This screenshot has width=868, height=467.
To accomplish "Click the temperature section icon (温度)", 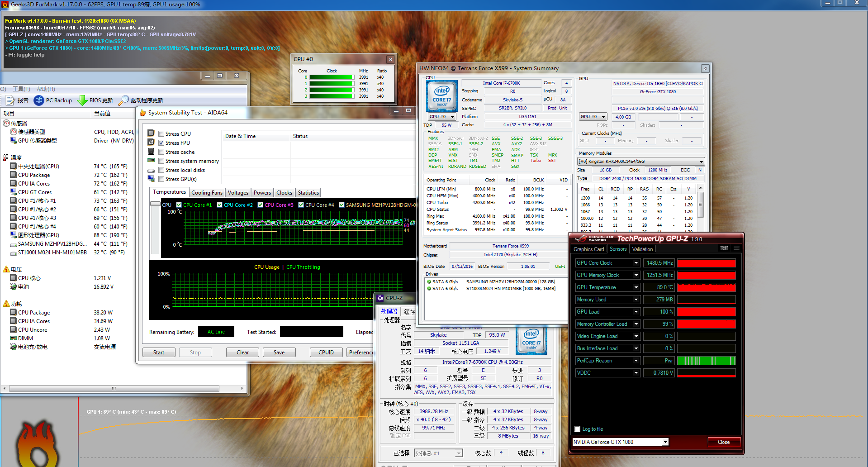I will click(6, 157).
